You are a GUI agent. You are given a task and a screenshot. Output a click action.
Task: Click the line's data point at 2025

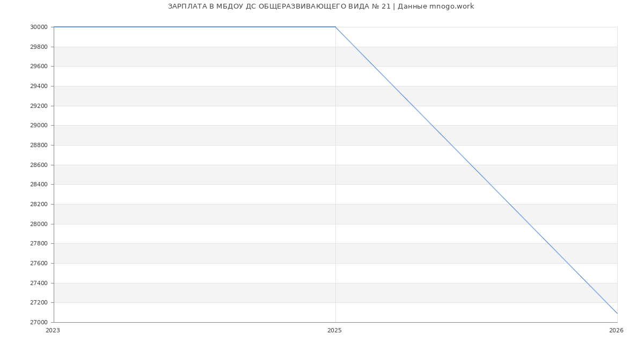pyautogui.click(x=335, y=27)
